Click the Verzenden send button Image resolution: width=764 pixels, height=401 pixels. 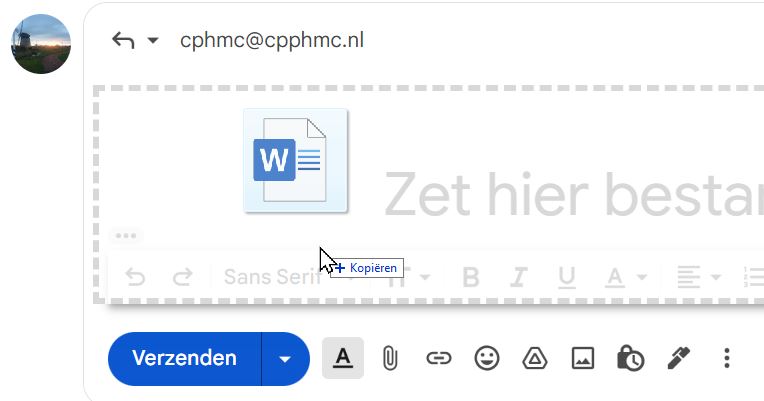pos(184,358)
